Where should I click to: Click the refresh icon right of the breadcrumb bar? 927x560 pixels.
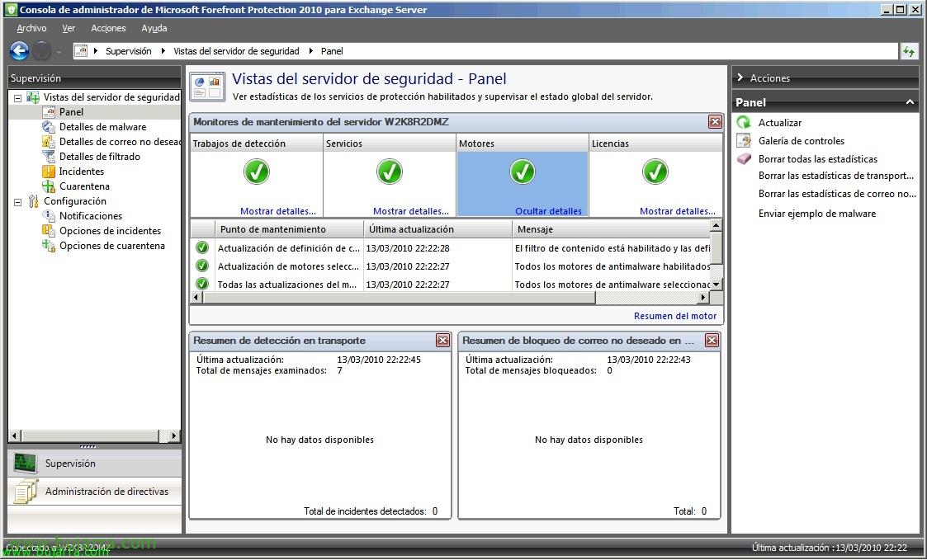coord(908,50)
